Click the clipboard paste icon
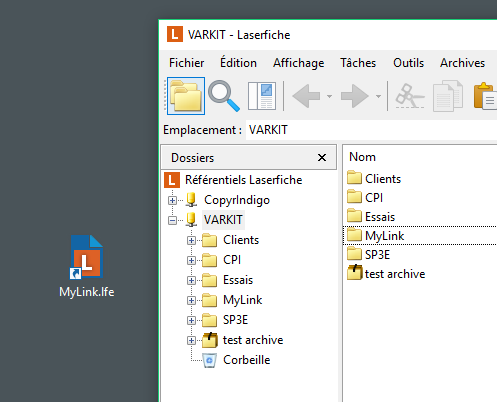The width and height of the screenshot is (497, 402). 485,96
